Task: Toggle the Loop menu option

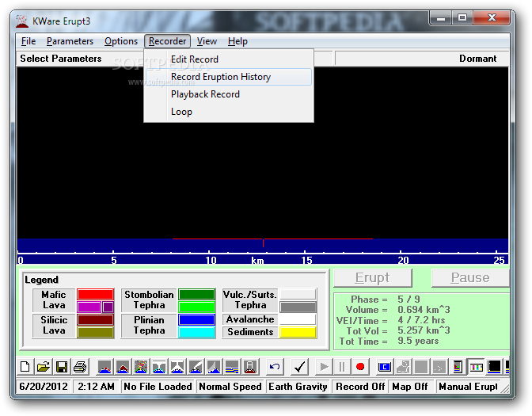Action: click(228, 112)
